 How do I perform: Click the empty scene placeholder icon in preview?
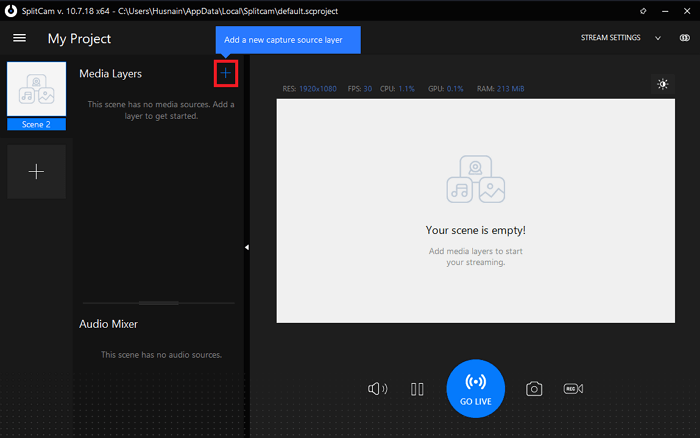[x=475, y=179]
